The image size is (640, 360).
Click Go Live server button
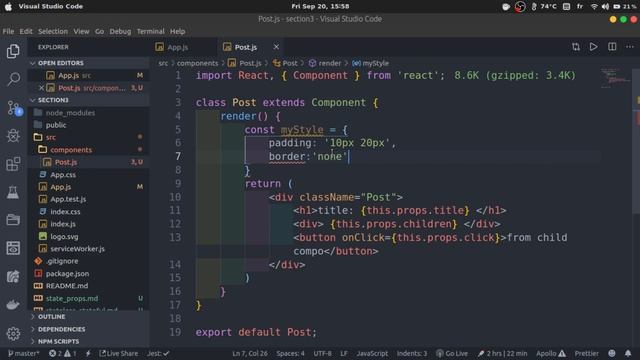click(452, 353)
